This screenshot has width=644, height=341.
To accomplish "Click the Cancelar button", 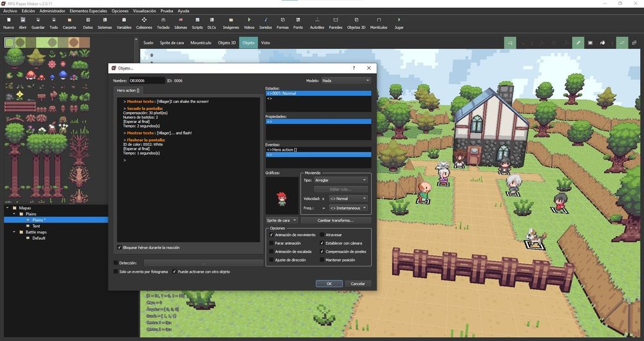I will point(357,284).
